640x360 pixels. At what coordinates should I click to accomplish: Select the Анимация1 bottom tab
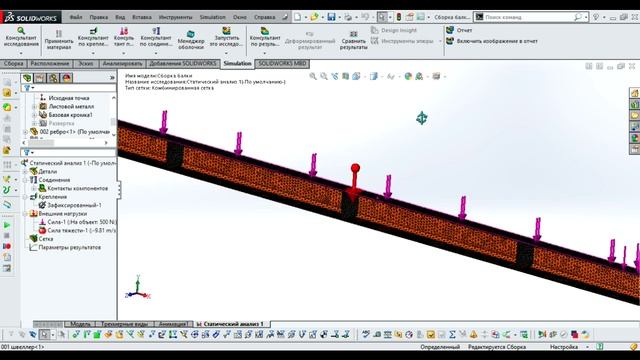pyautogui.click(x=173, y=324)
